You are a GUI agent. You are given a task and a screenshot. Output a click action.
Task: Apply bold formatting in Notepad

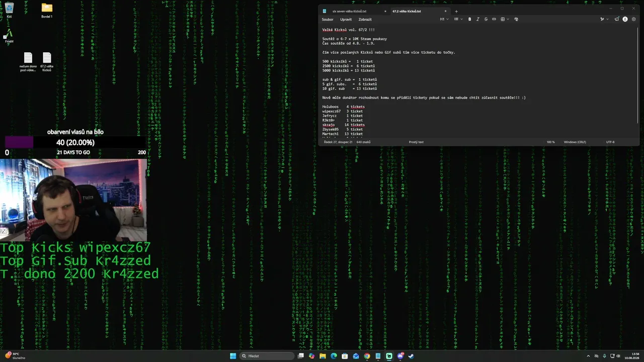469,19
